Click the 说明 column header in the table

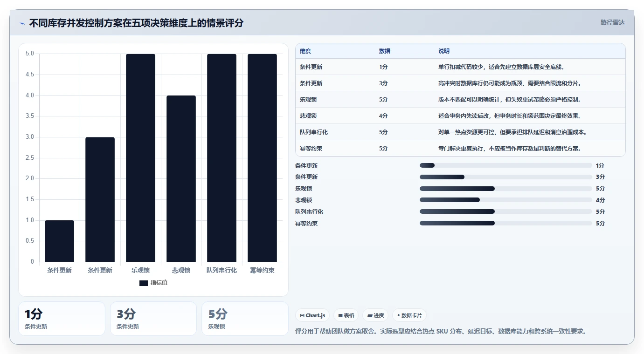coord(444,51)
